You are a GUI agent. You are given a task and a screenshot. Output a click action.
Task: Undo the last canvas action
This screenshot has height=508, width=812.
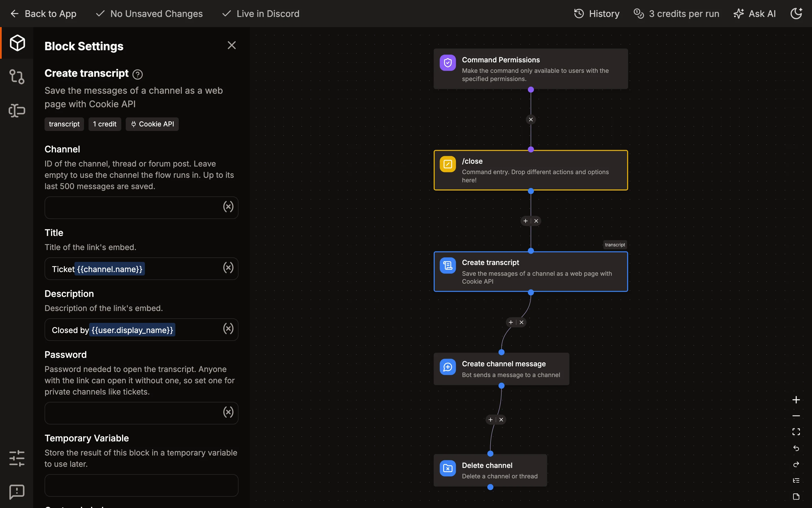tap(796, 448)
